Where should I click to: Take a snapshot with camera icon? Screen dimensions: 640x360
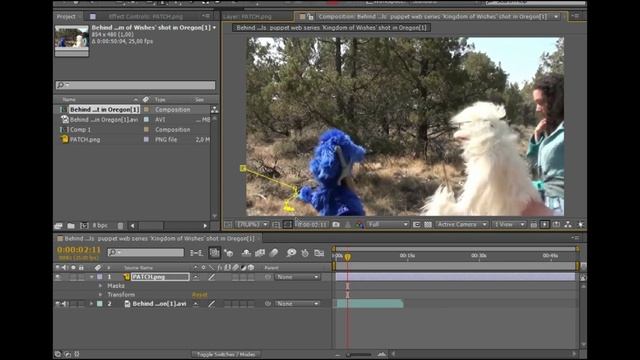(x=336, y=224)
